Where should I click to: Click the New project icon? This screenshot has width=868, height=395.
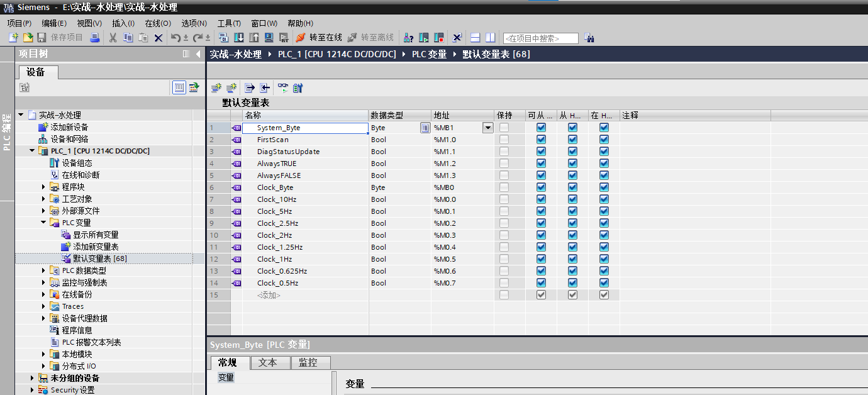13,38
